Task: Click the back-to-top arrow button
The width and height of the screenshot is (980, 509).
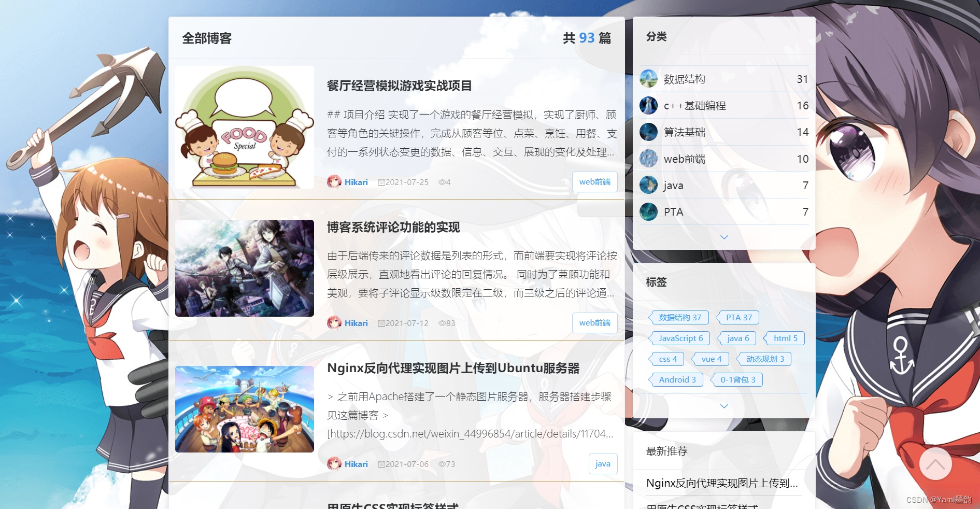Action: tap(935, 464)
